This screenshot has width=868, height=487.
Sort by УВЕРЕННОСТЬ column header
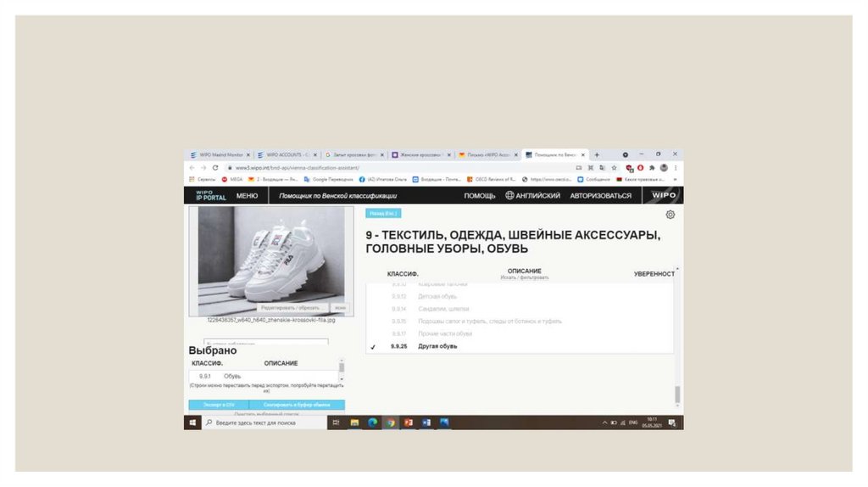(x=654, y=274)
